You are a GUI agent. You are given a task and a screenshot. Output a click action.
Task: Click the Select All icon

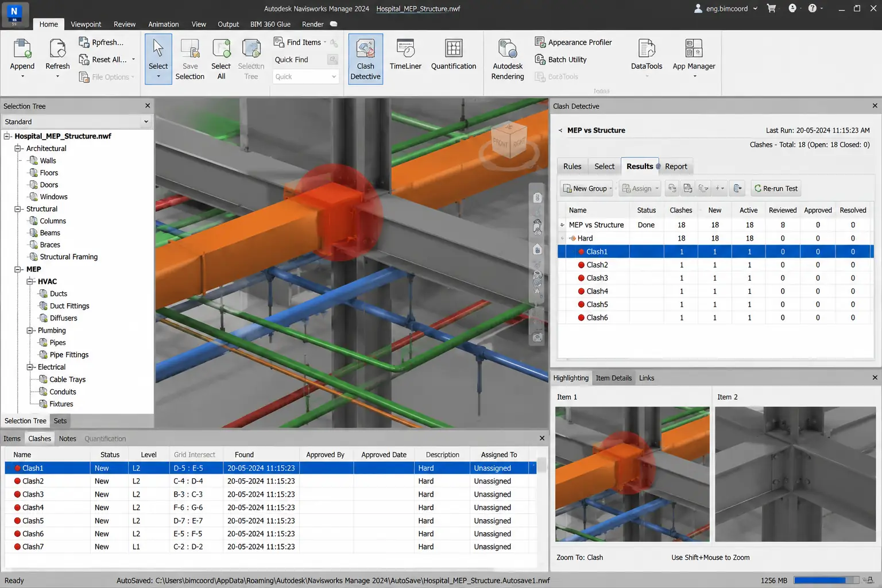tap(221, 48)
